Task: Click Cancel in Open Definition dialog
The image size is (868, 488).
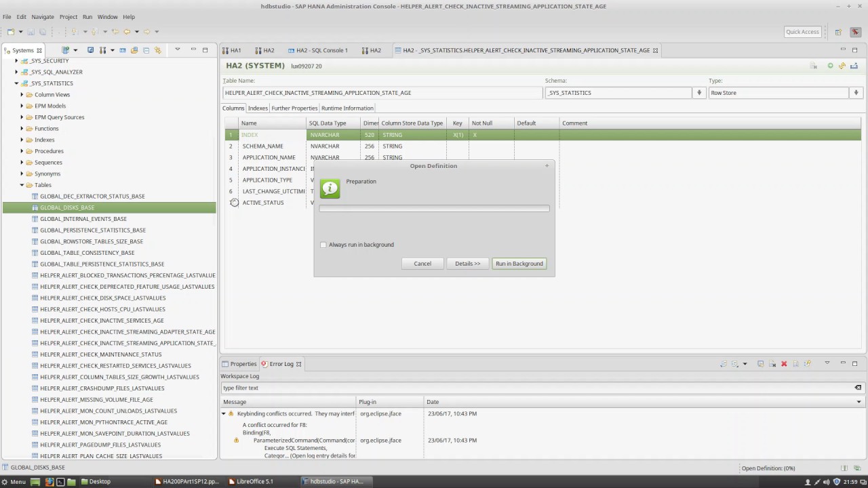Action: pyautogui.click(x=422, y=264)
